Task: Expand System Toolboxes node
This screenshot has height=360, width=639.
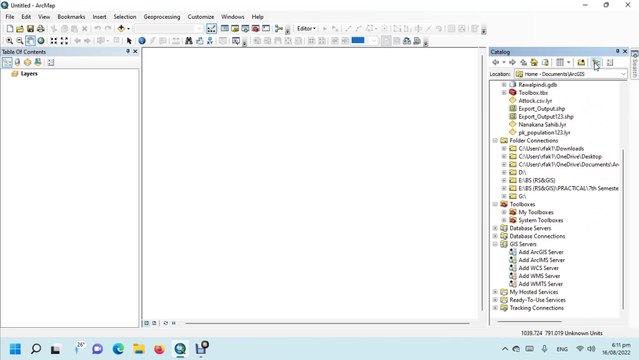Action: [x=504, y=220]
